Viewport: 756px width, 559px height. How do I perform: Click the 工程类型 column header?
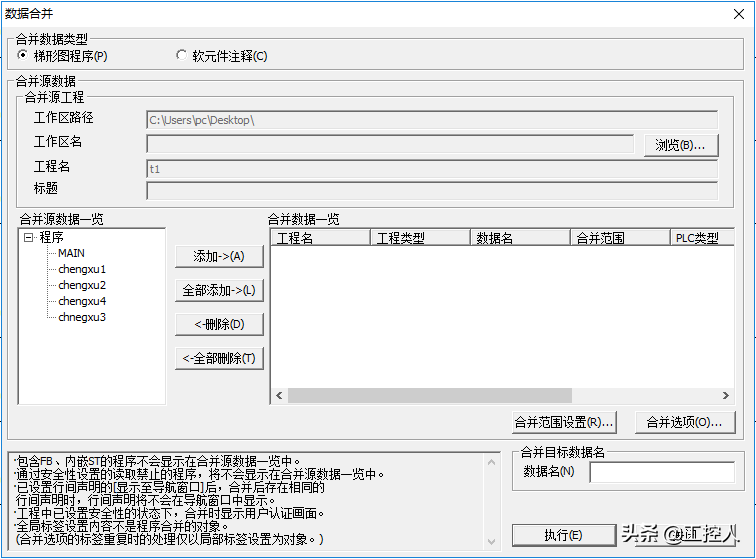pos(420,238)
